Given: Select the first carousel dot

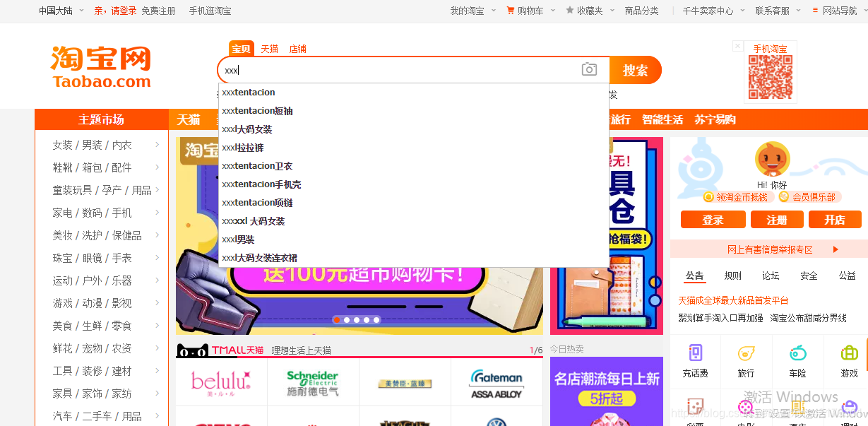Looking at the screenshot, I should [x=337, y=320].
